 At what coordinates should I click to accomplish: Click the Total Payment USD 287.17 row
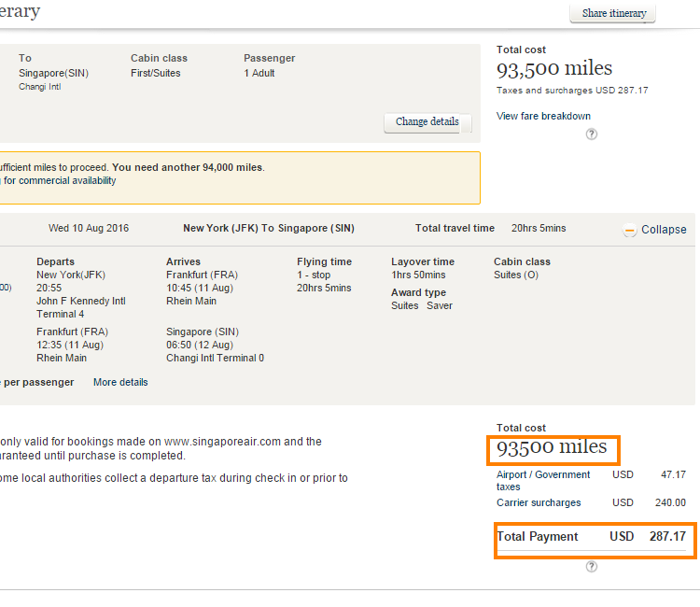point(593,537)
